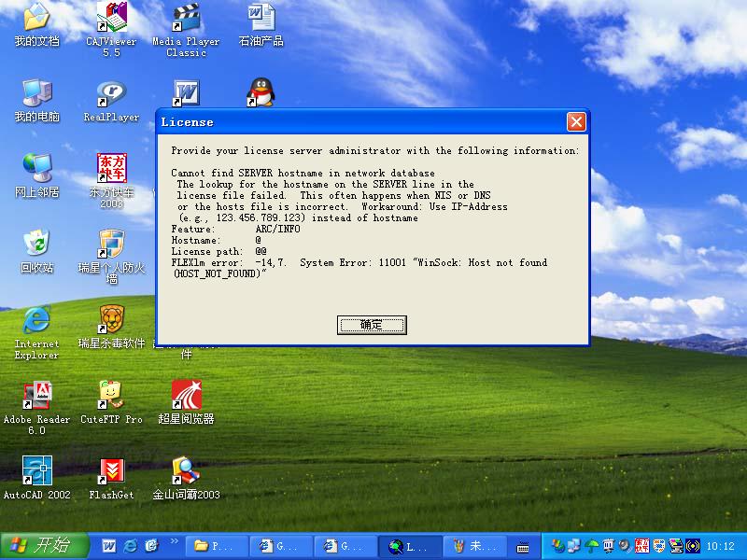Select the CAJViewer 5.5 desktop shortcut

(111, 30)
